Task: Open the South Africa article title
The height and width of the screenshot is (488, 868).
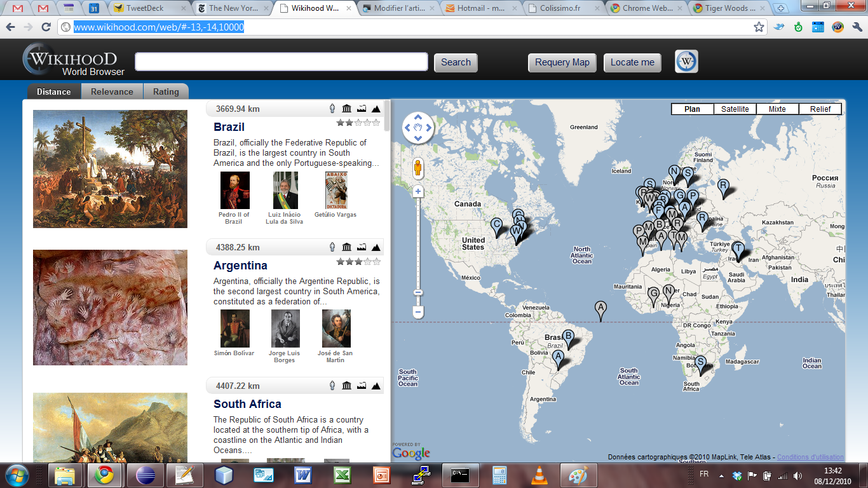Action: tap(247, 404)
